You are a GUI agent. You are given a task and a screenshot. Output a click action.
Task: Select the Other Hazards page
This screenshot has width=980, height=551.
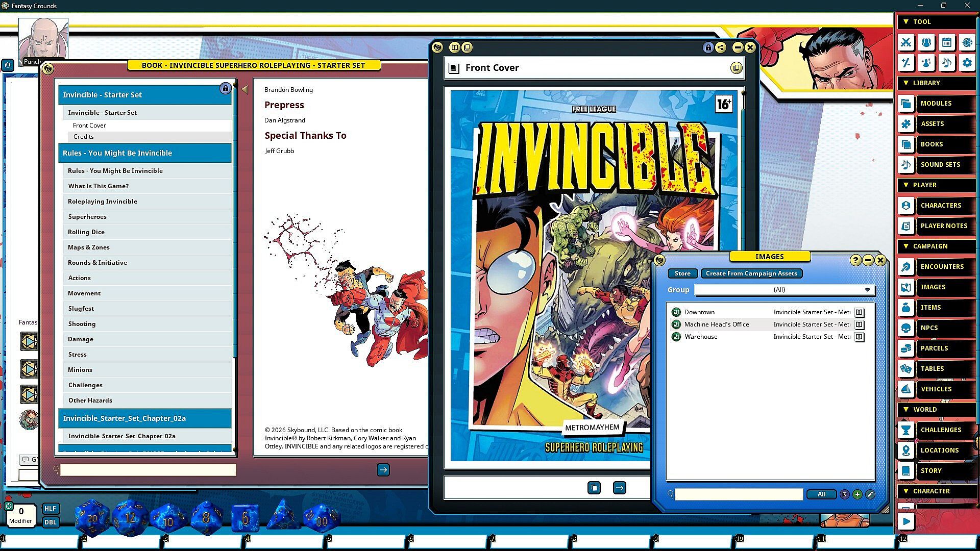(148, 400)
